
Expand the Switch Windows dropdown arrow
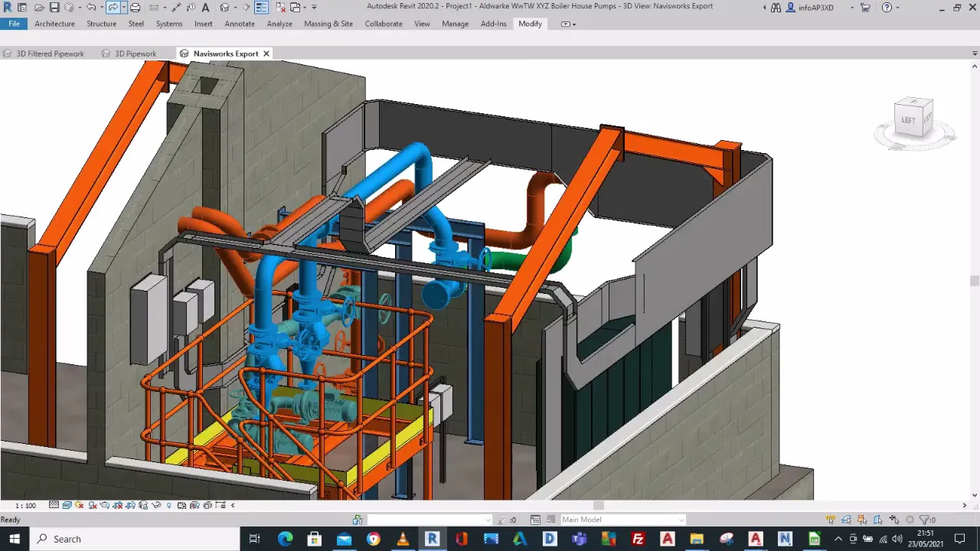click(x=305, y=8)
